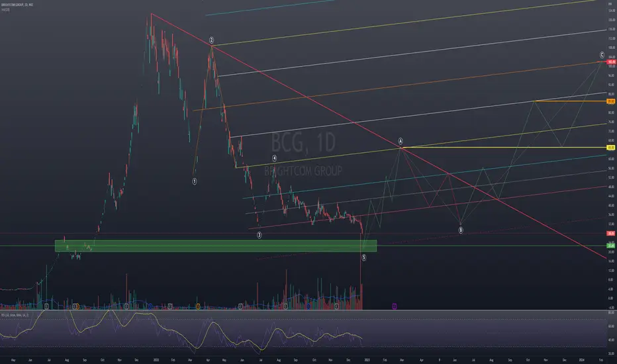This screenshot has height=364, width=617.
Task: Click the 2022 label on time axis
Action: [x=156, y=359]
